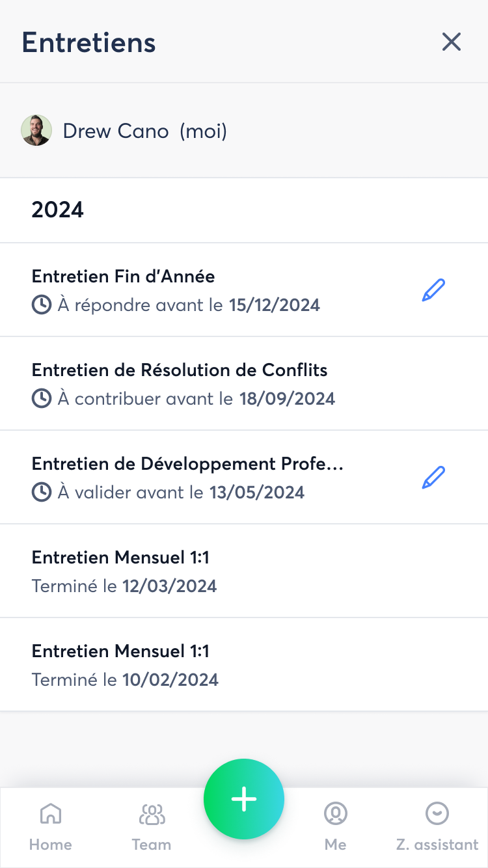This screenshot has height=868, width=488.
Task: Close the Entretiens panel
Action: [451, 42]
